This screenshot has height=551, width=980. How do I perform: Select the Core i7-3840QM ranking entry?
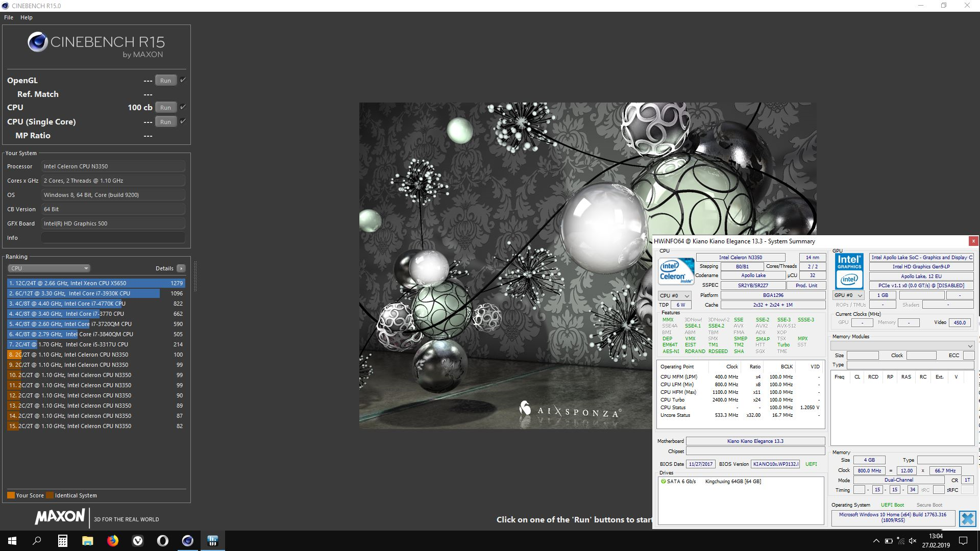pos(96,334)
